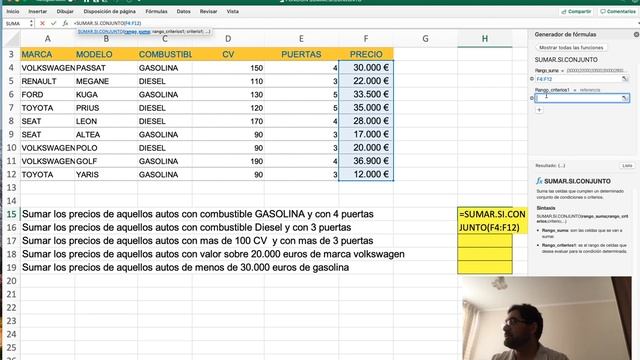Close the Generador de fórmulas panel
The image size is (640, 360).
[x=636, y=35]
